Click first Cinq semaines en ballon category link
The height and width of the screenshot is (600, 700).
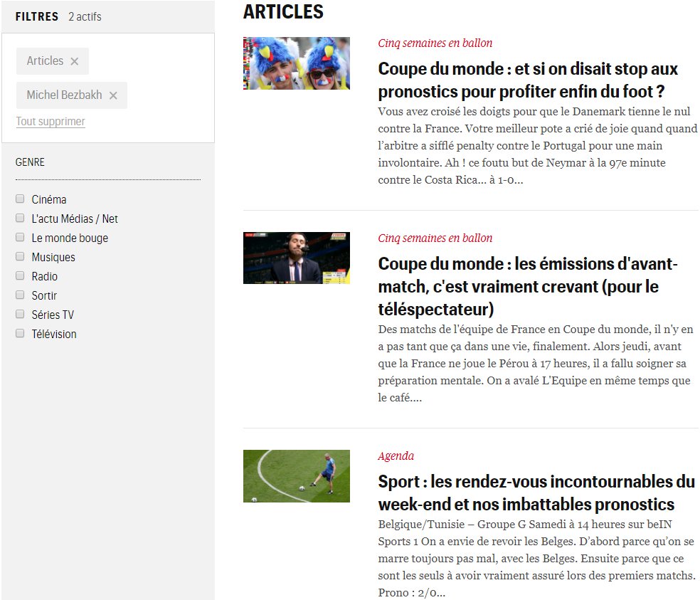pyautogui.click(x=435, y=43)
